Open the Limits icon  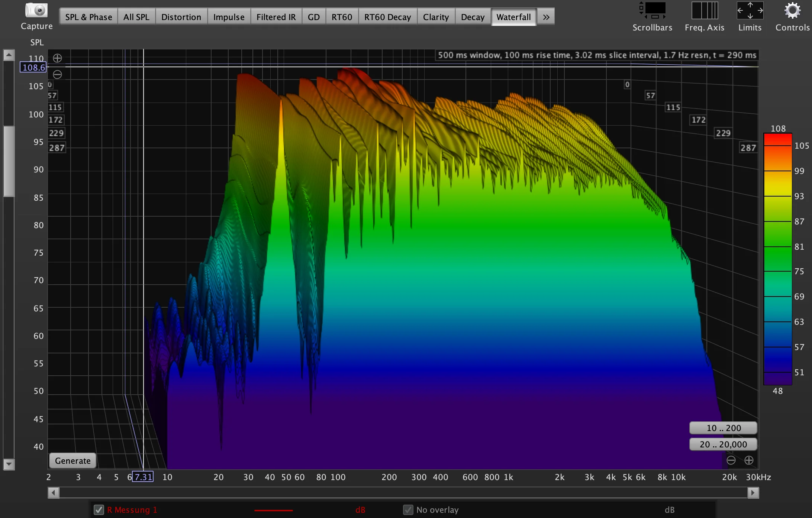pyautogui.click(x=750, y=10)
